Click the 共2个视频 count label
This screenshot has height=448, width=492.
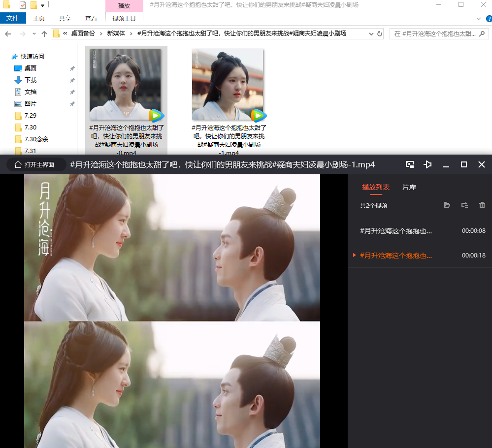(x=373, y=205)
